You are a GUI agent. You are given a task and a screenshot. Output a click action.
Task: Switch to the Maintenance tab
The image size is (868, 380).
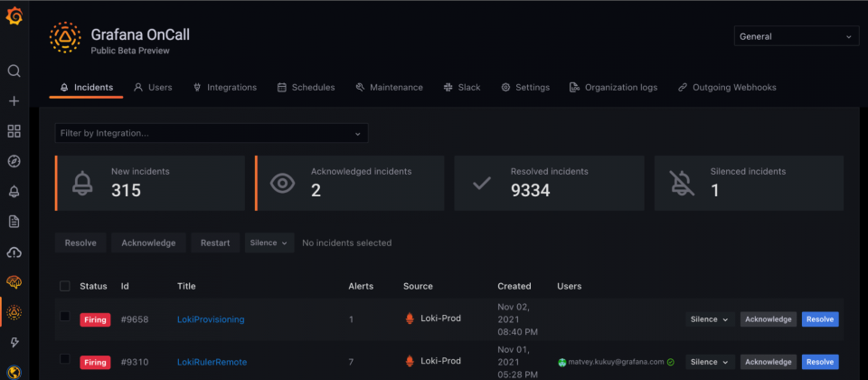click(x=389, y=88)
